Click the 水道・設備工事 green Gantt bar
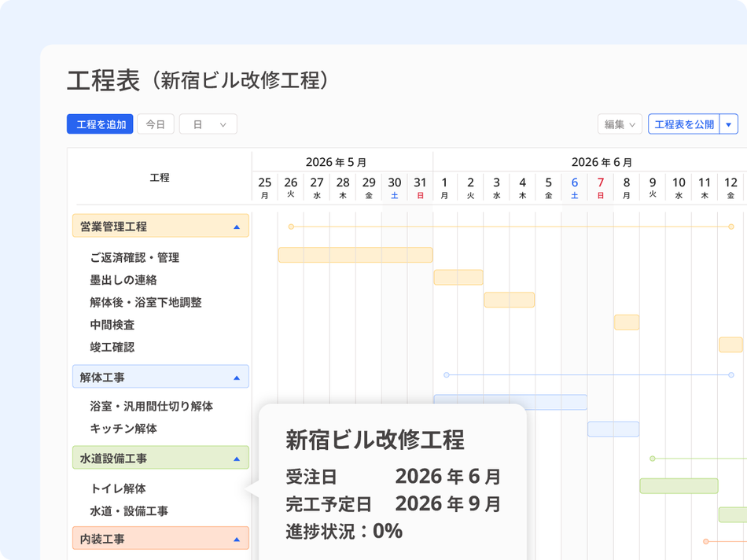 733,514
